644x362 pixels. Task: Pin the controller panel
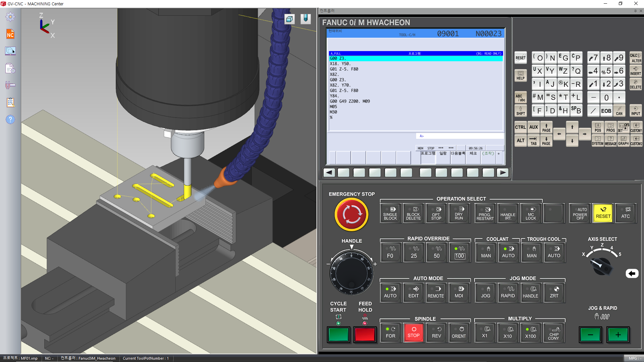[x=635, y=11]
